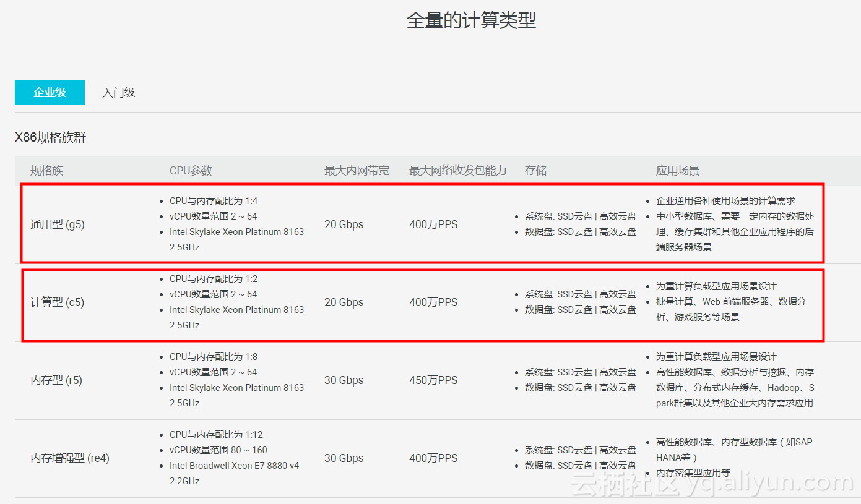Select the 内存型 (r5) row label

tap(56, 380)
